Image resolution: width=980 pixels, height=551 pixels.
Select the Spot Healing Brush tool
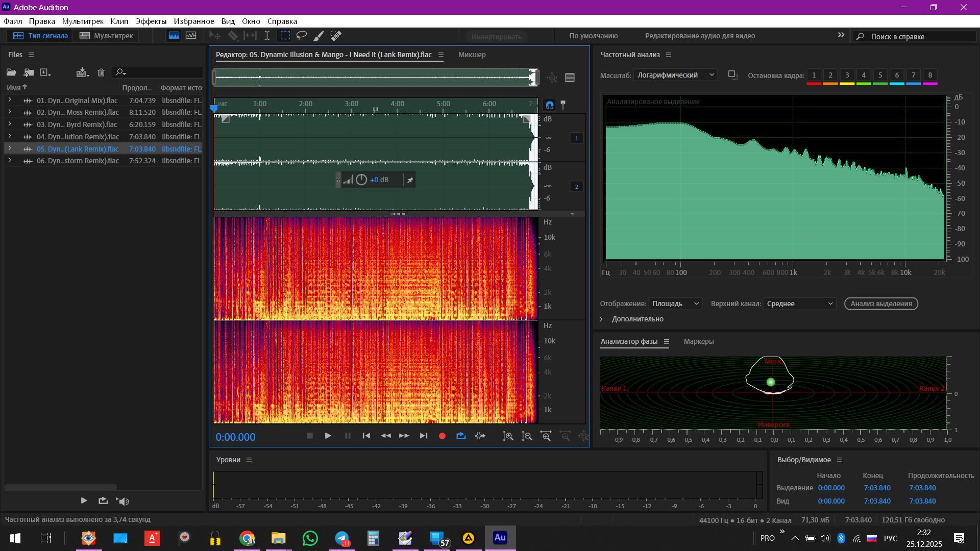tap(336, 36)
